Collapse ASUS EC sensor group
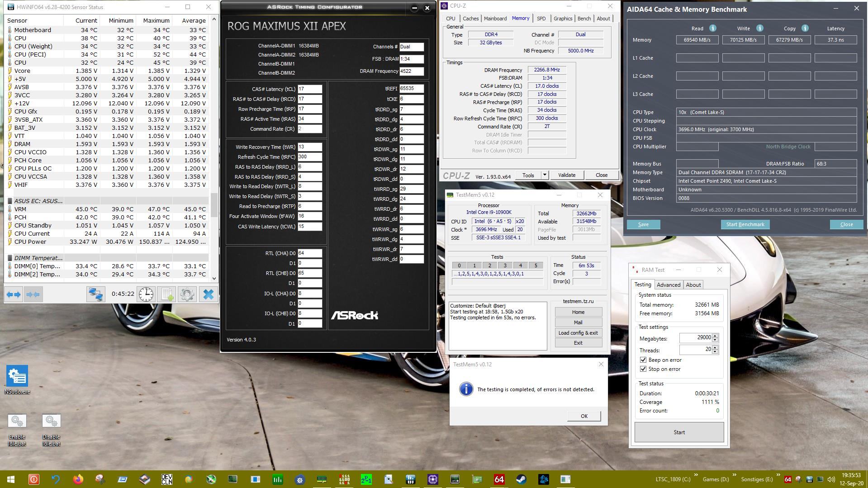Screen dimensions: 868x488 click(x=10, y=201)
